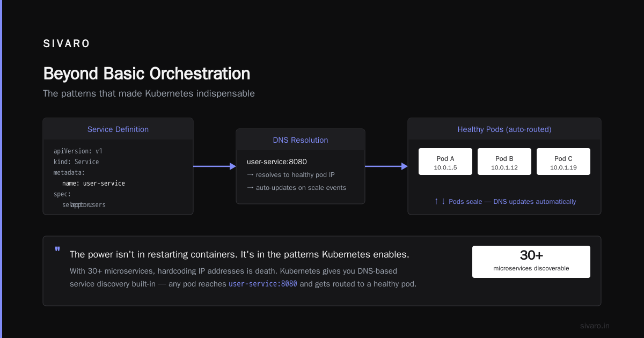Click the highlighted 'user-service:8080' inline code
The image size is (644, 338).
coord(263,284)
